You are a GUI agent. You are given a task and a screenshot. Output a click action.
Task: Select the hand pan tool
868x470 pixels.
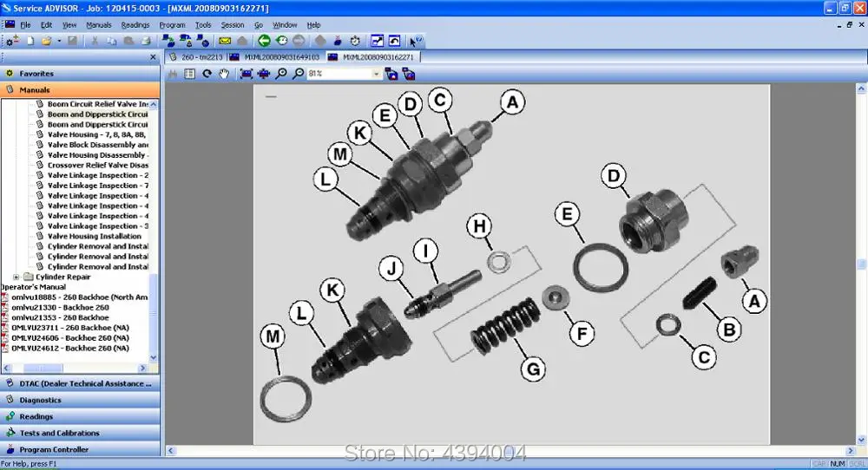[x=224, y=74]
